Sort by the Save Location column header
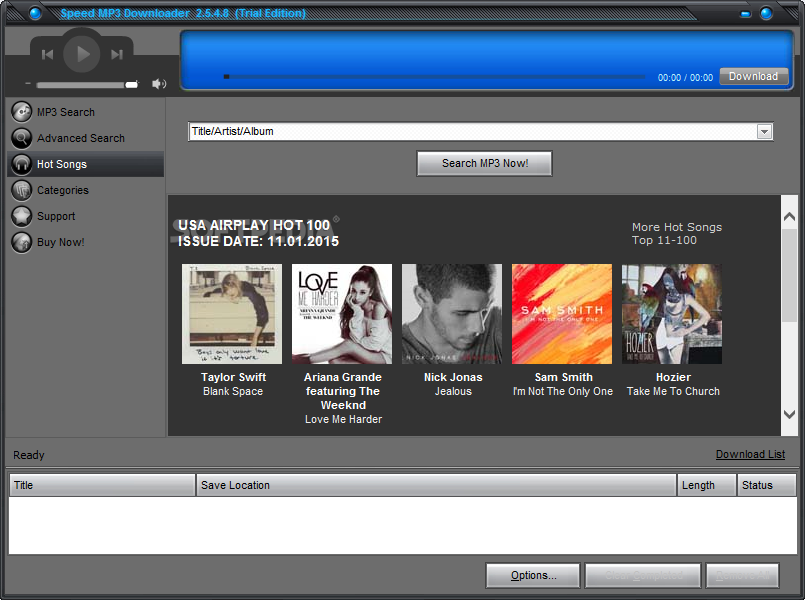Viewport: 805px width, 600px height. click(x=436, y=485)
